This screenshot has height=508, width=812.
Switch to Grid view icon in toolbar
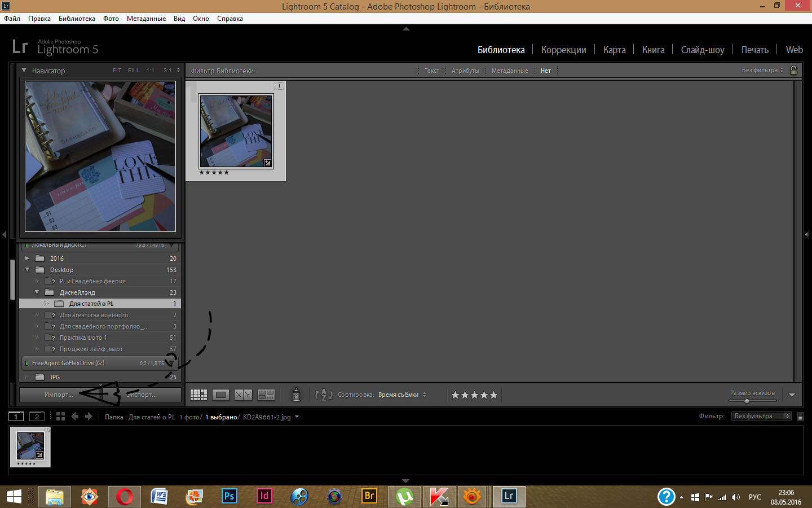pyautogui.click(x=198, y=395)
